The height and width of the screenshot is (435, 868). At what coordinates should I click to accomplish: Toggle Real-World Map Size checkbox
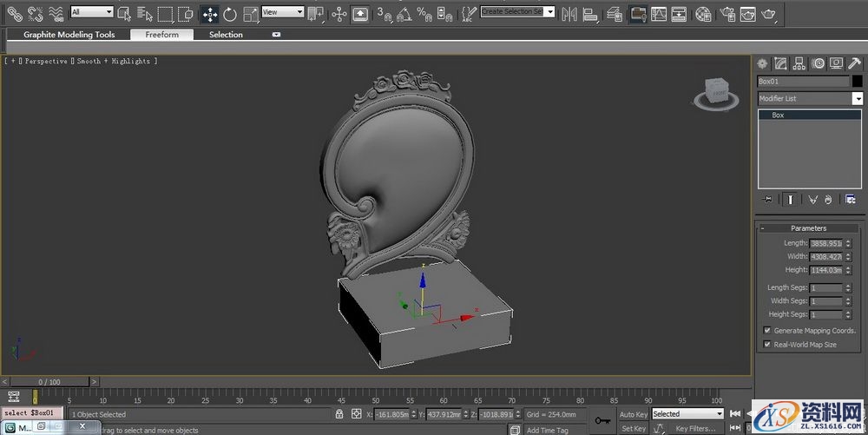[x=767, y=344]
